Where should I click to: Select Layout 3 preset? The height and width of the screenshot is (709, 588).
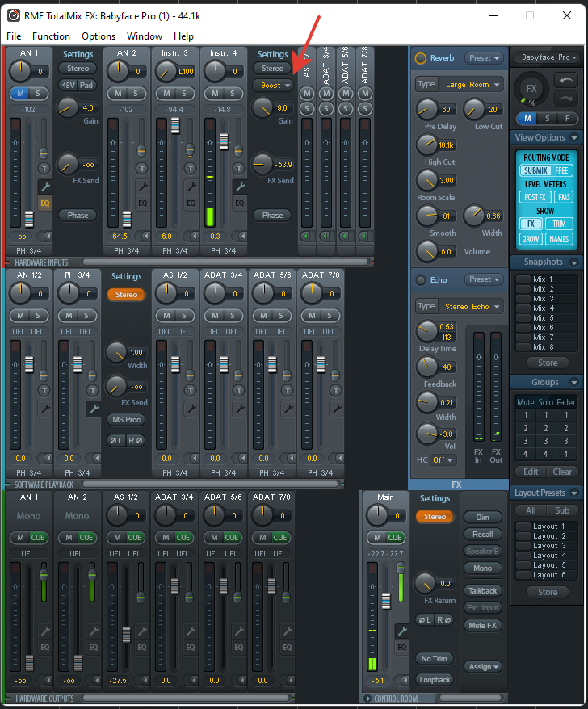546,546
